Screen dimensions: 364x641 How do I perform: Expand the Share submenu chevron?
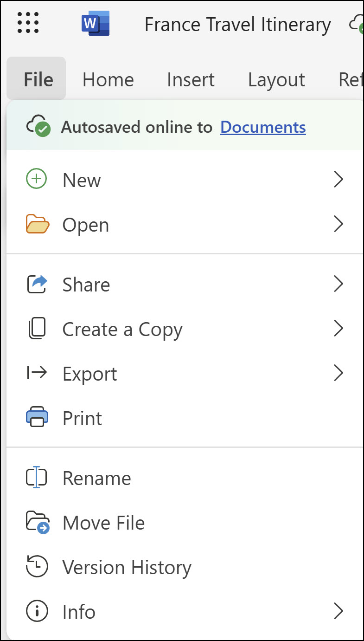tap(339, 284)
